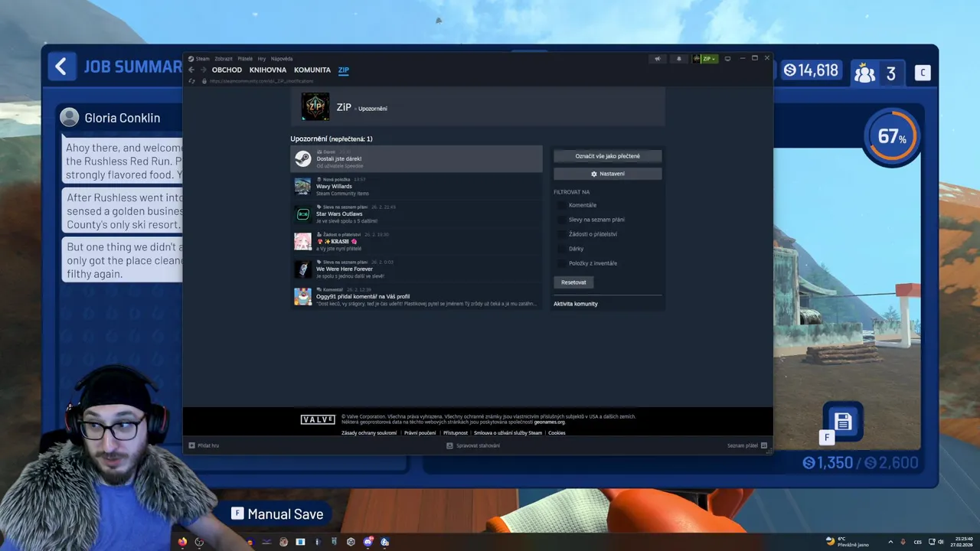This screenshot has width=980, height=551.
Task: Open Nastavení notification settings
Action: tap(608, 174)
